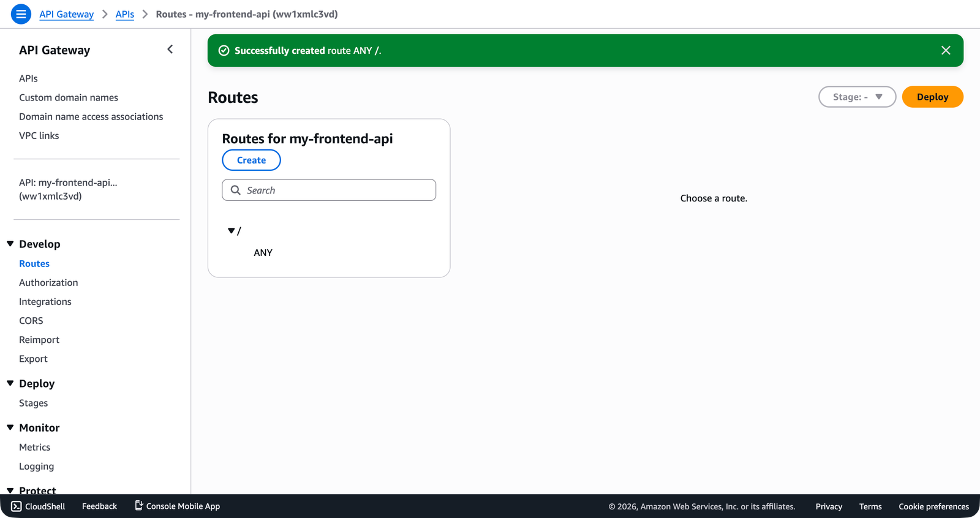
Task: Open CloudShell from the footer
Action: pyautogui.click(x=38, y=506)
